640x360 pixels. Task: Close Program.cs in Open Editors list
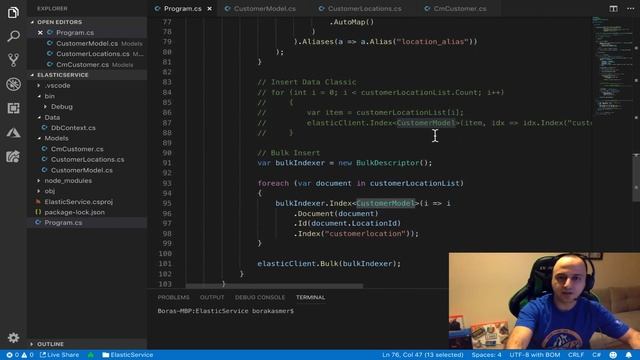pyautogui.click(x=40, y=33)
